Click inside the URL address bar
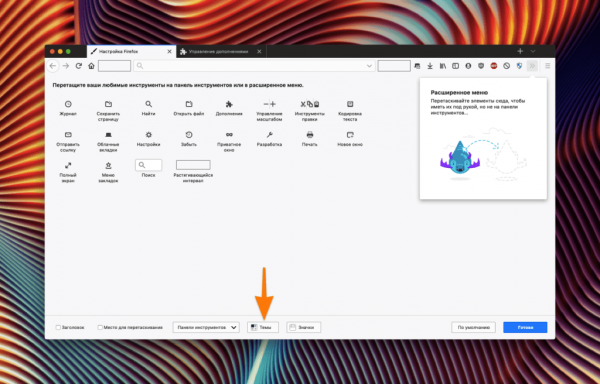The height and width of the screenshot is (384, 600). click(x=254, y=66)
